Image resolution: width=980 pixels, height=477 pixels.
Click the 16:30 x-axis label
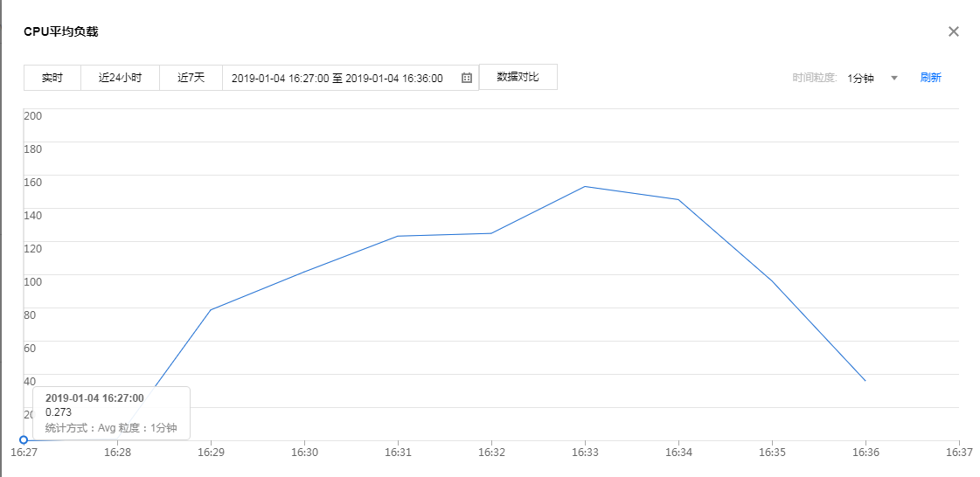tap(304, 453)
